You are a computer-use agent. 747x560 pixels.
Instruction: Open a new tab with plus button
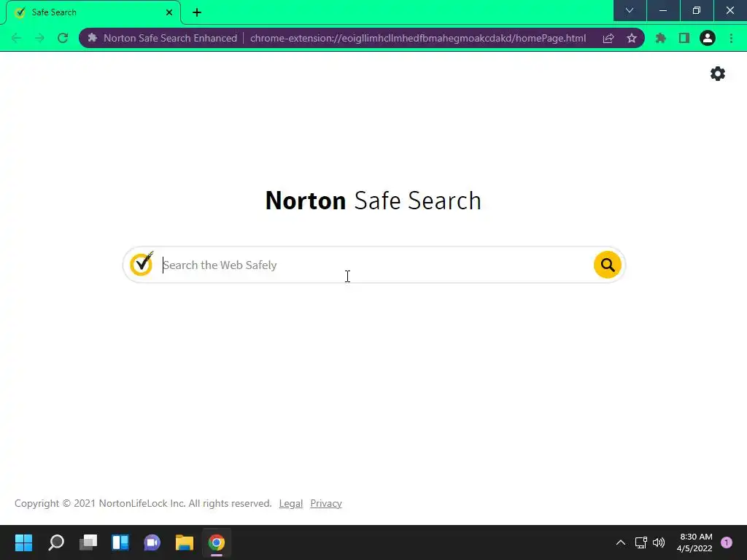(197, 12)
